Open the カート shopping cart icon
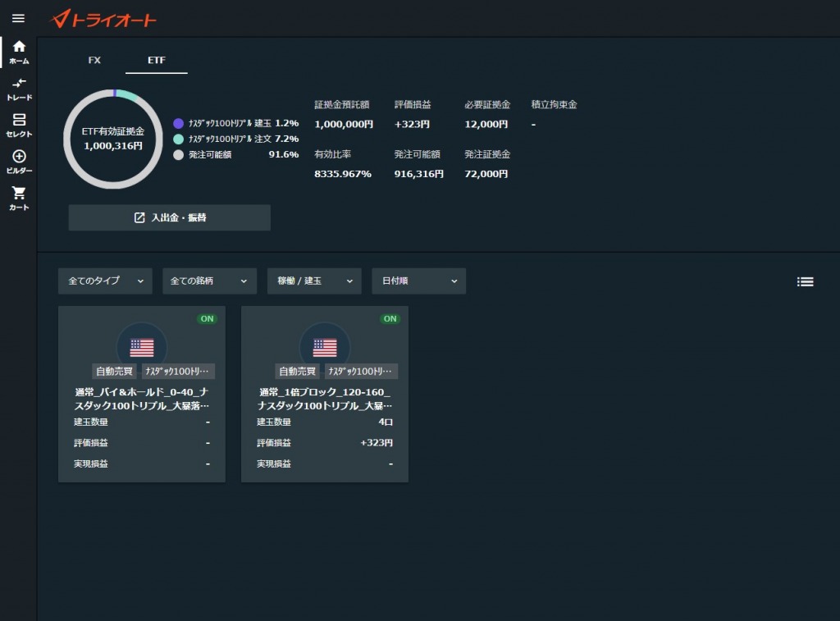 [19, 198]
